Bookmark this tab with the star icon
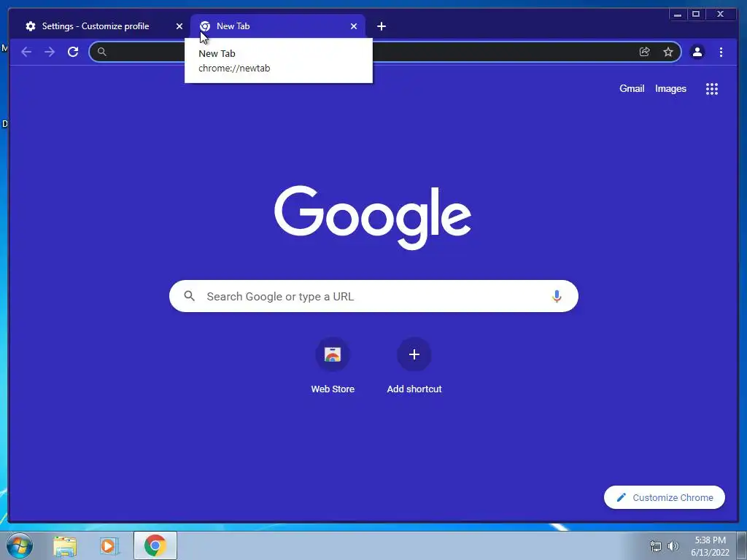The height and width of the screenshot is (560, 747). [x=668, y=52]
